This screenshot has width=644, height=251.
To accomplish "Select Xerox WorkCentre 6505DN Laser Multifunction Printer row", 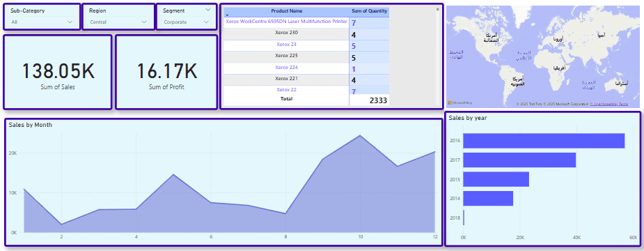I will coord(286,22).
